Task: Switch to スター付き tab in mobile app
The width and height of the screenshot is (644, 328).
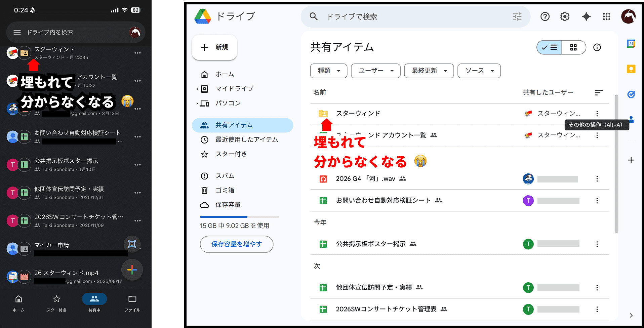Action: (x=56, y=303)
